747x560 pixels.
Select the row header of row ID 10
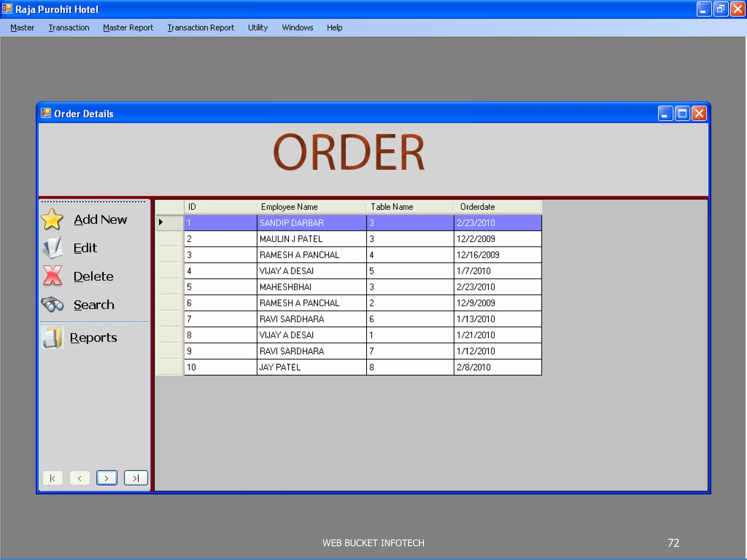tap(170, 367)
